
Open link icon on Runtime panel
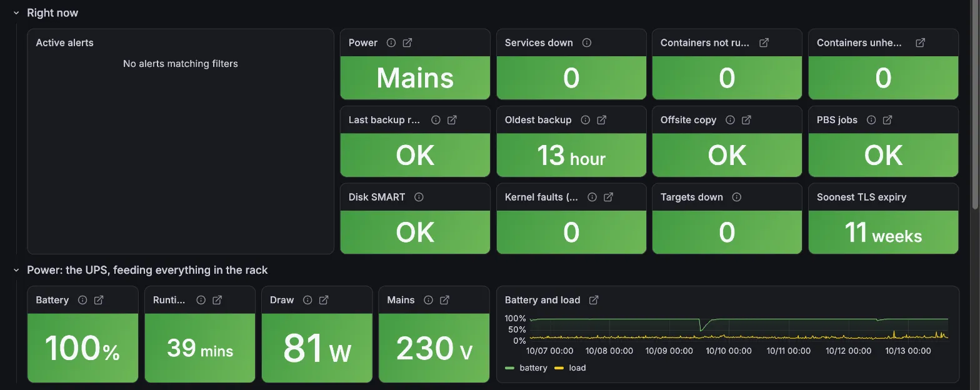coord(217,300)
